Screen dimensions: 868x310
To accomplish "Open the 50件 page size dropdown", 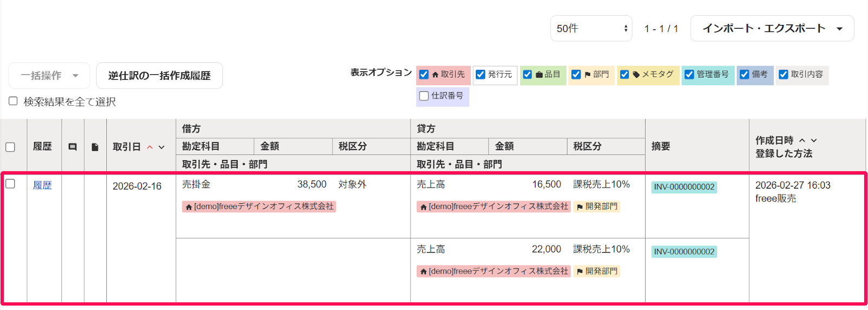I will tap(591, 28).
